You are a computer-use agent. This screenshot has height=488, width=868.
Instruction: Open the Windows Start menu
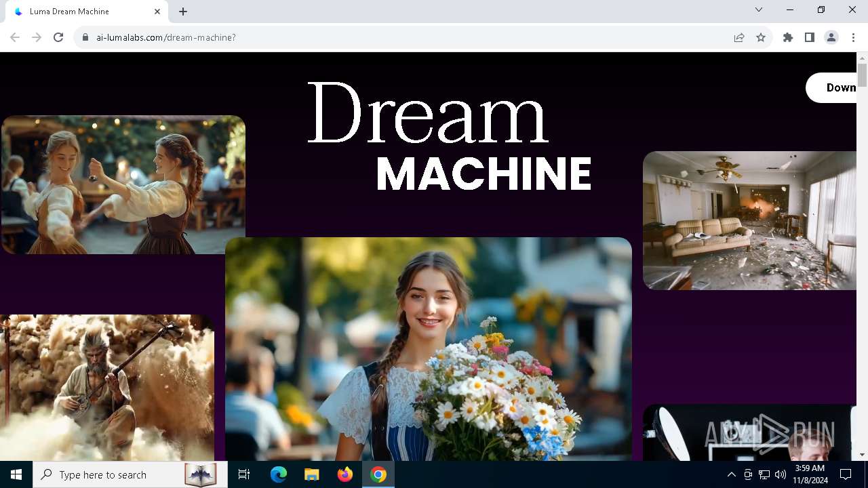16,474
